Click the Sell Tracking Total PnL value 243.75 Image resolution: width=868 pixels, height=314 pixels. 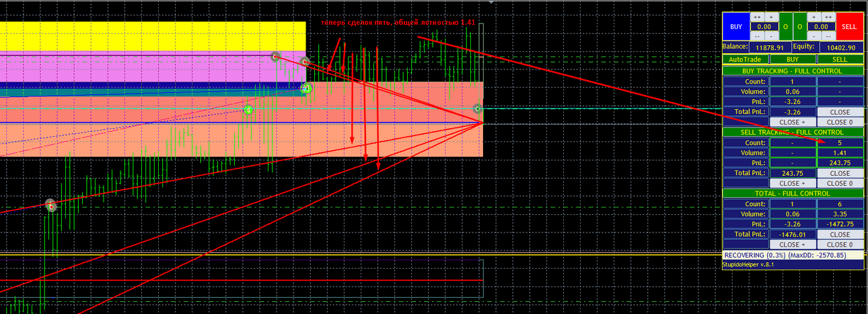click(x=793, y=173)
